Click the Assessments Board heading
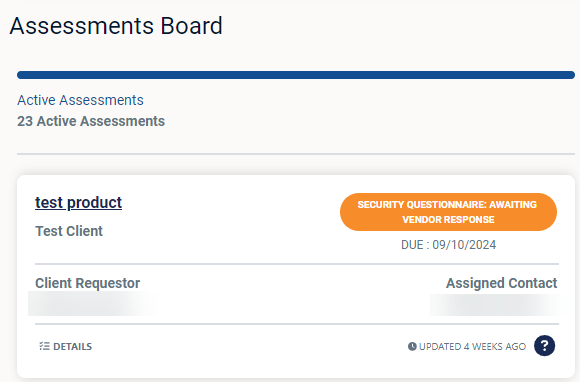Viewport: 580px width, 382px height. pyautogui.click(x=116, y=26)
